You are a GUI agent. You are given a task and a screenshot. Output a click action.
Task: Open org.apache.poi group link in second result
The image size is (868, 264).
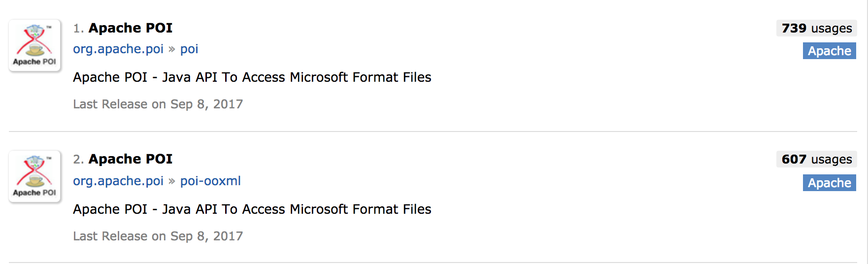pyautogui.click(x=118, y=181)
